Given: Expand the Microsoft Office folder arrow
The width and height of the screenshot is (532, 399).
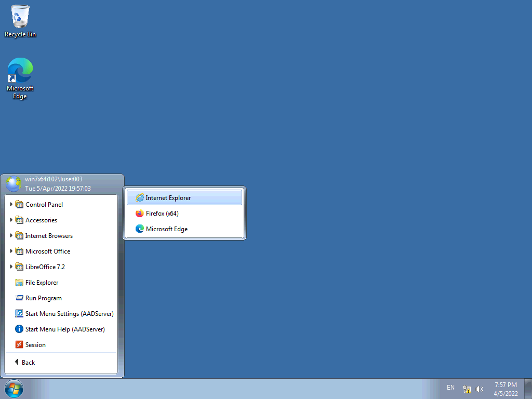Looking at the screenshot, I should click(11, 251).
